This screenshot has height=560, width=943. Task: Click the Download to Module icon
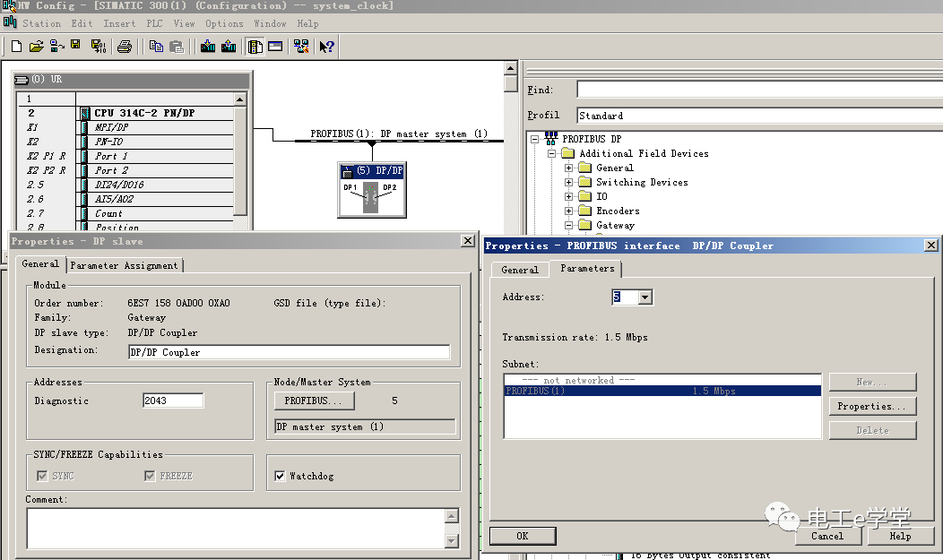coord(208,47)
